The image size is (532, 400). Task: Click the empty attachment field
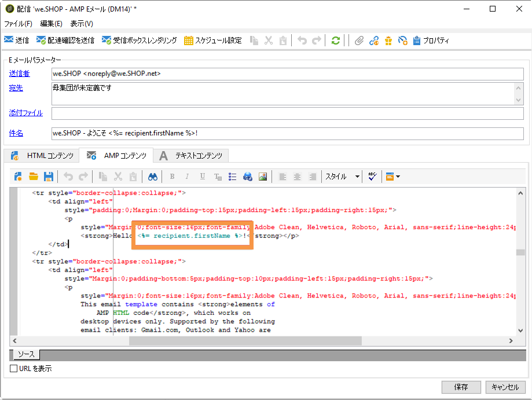point(287,113)
